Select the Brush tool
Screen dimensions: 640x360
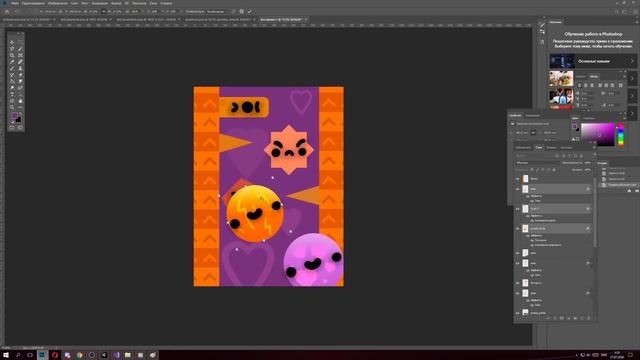pos(12,68)
